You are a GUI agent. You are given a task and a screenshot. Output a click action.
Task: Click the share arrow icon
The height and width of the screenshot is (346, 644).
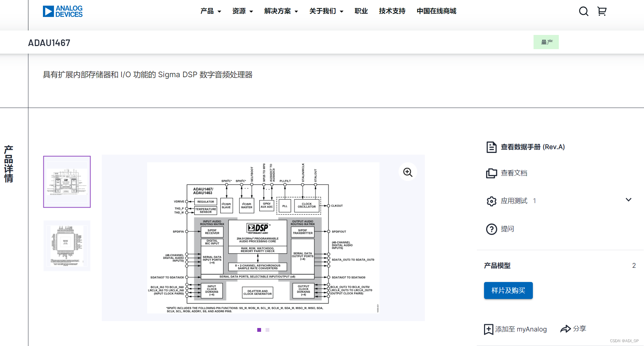[x=565, y=329]
